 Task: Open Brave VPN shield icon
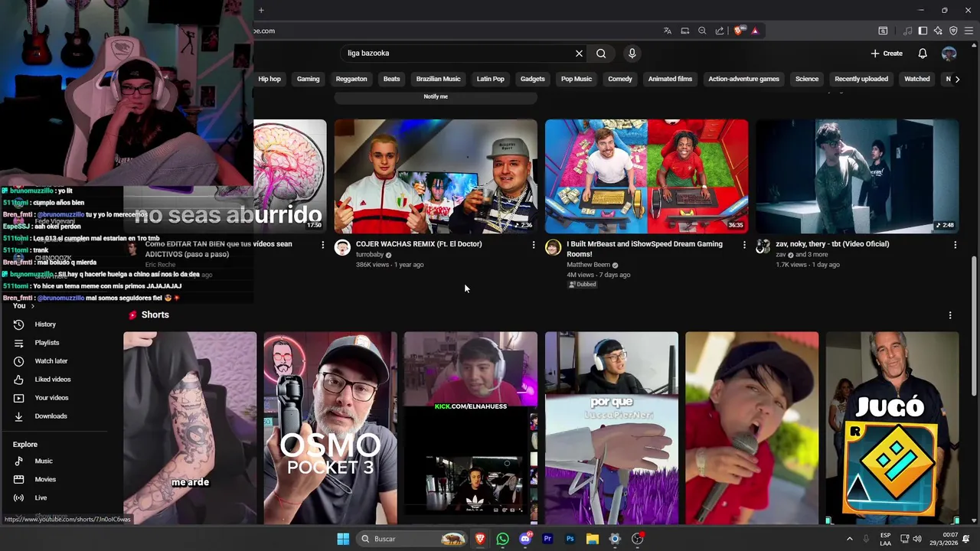coord(953,31)
